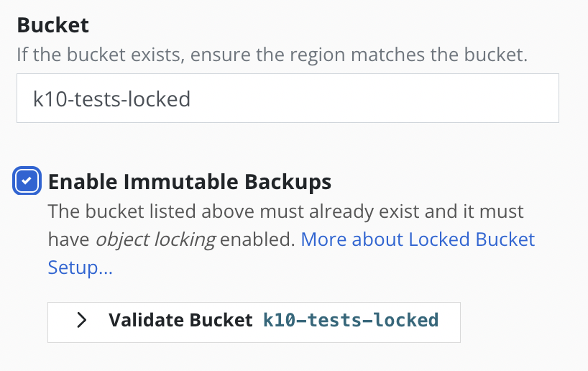Click the word "Backups" in the checkbox label
The image size is (588, 371).
pos(290,182)
